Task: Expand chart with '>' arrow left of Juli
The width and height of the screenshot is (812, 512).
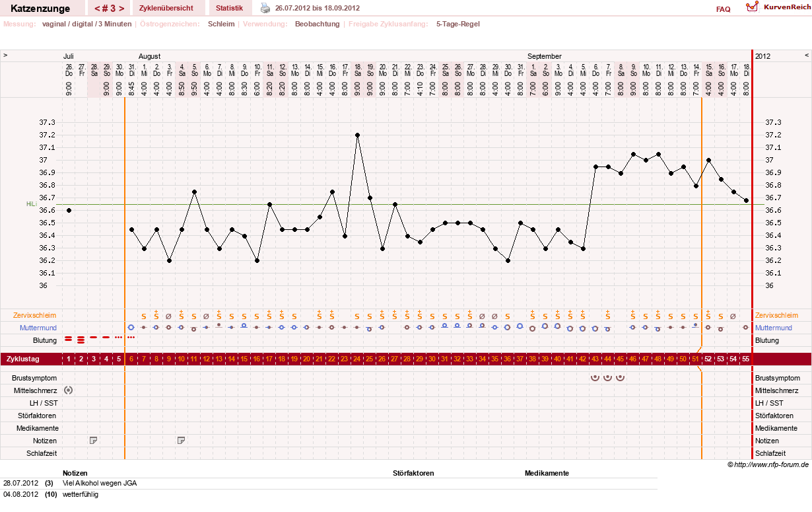Action: 5,55
